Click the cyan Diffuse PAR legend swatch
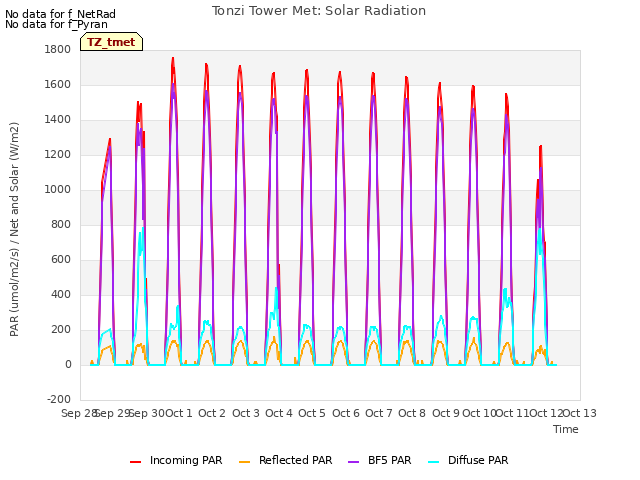 tap(433, 461)
